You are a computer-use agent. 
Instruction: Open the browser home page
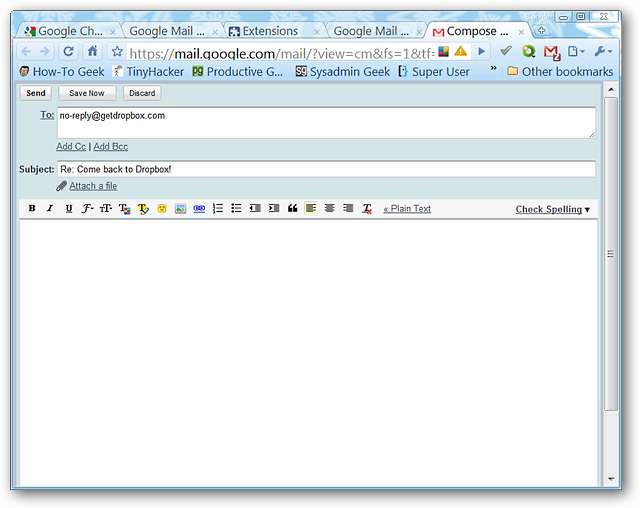point(92,51)
